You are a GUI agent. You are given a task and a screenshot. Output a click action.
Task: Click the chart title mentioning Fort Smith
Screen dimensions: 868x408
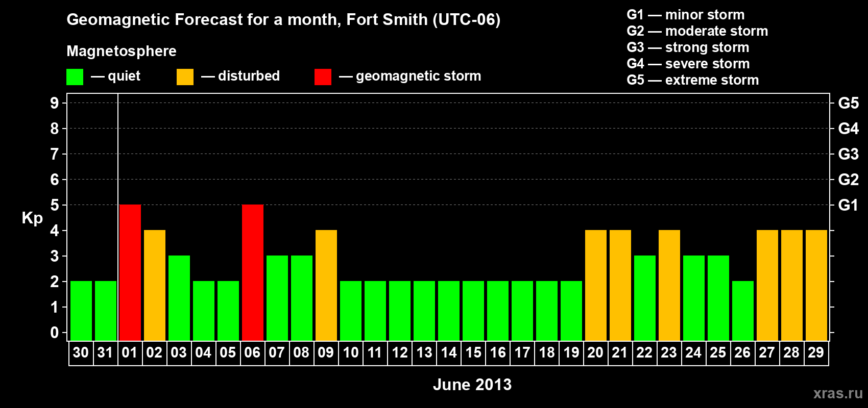(283, 20)
